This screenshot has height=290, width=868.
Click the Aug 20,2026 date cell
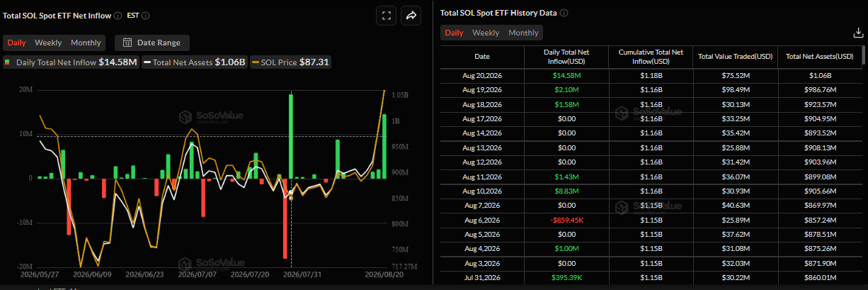[x=481, y=75]
